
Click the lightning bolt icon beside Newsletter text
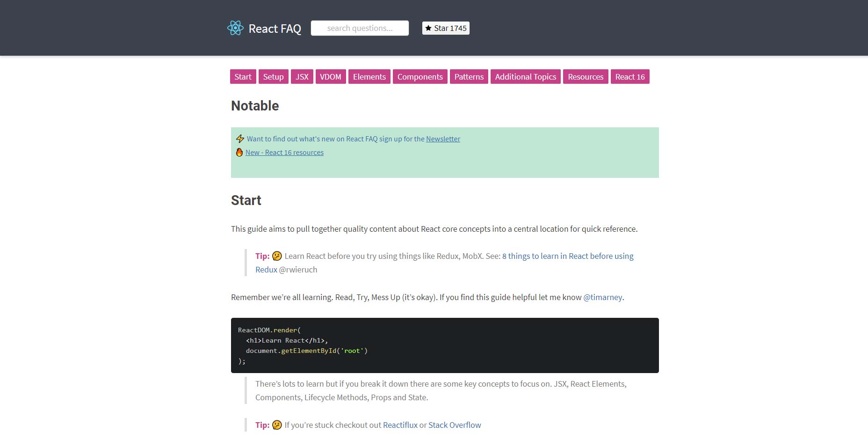(x=240, y=139)
